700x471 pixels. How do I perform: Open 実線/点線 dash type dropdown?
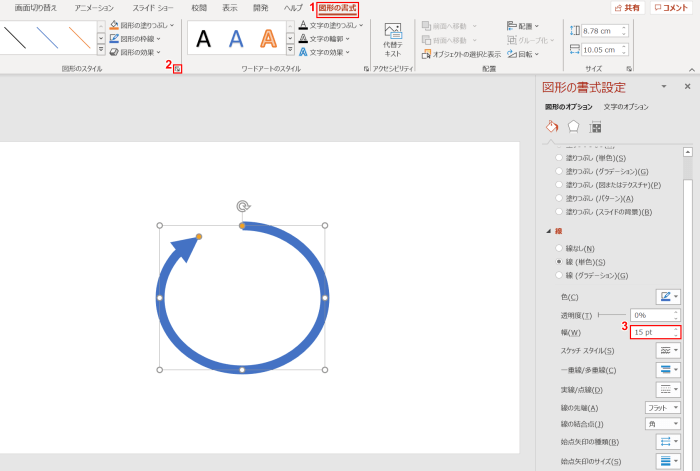pyautogui.click(x=668, y=389)
